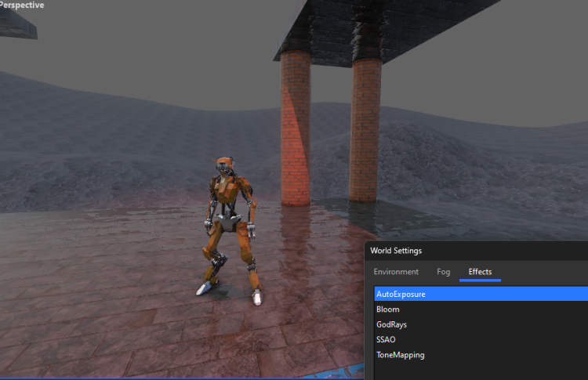The image size is (588, 380).
Task: Select the right brick pillar
Action: click(x=365, y=129)
